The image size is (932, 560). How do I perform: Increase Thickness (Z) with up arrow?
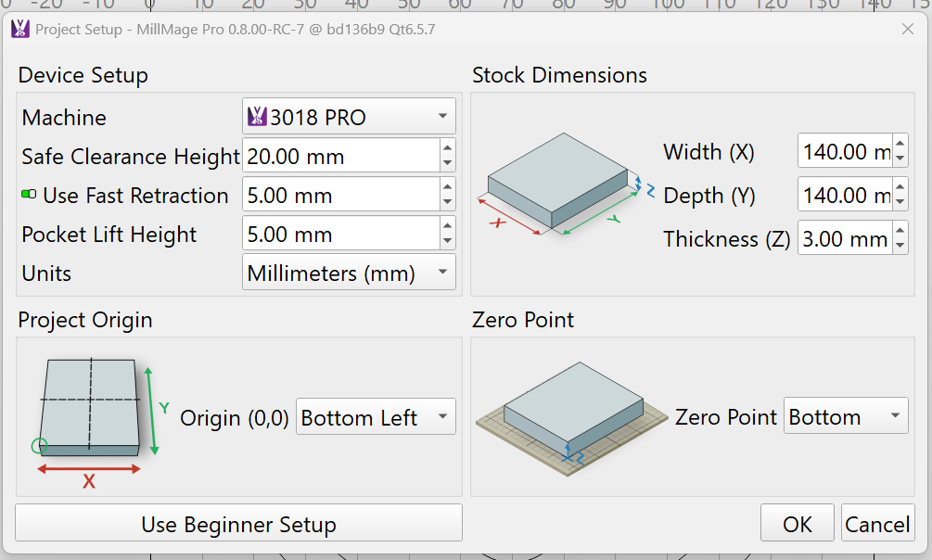pyautogui.click(x=900, y=230)
